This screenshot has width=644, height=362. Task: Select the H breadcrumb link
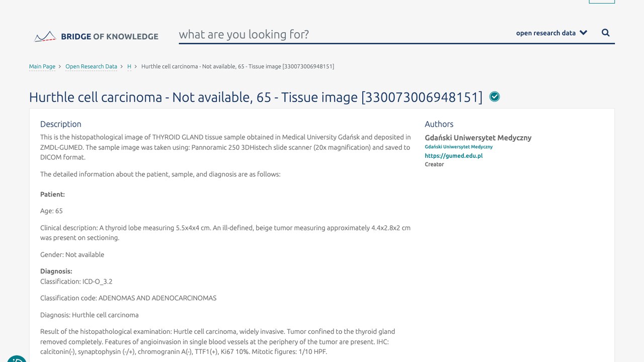(x=129, y=66)
